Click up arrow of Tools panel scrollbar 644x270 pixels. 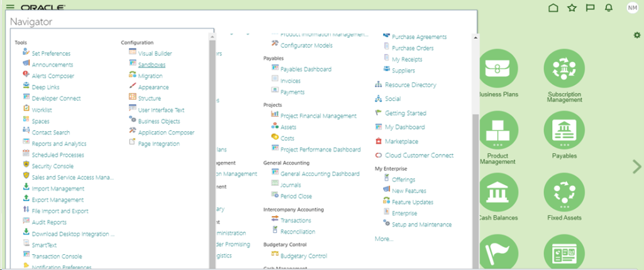213,37
